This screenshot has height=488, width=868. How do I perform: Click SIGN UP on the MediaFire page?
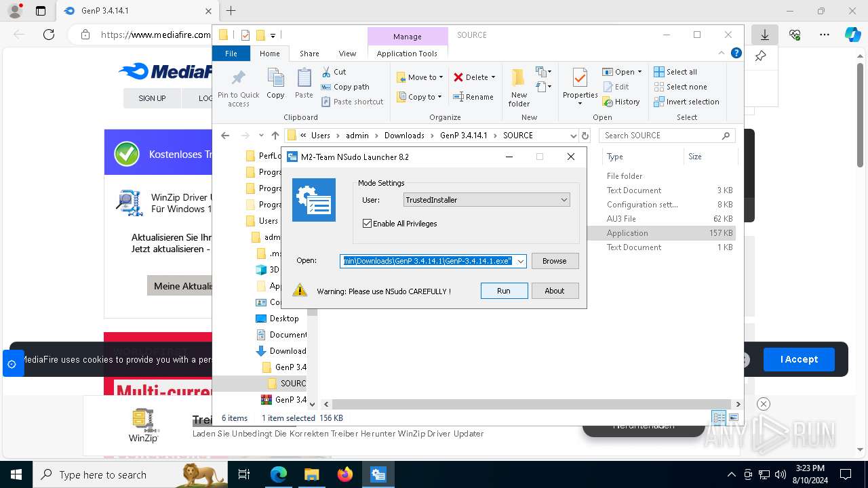(152, 98)
